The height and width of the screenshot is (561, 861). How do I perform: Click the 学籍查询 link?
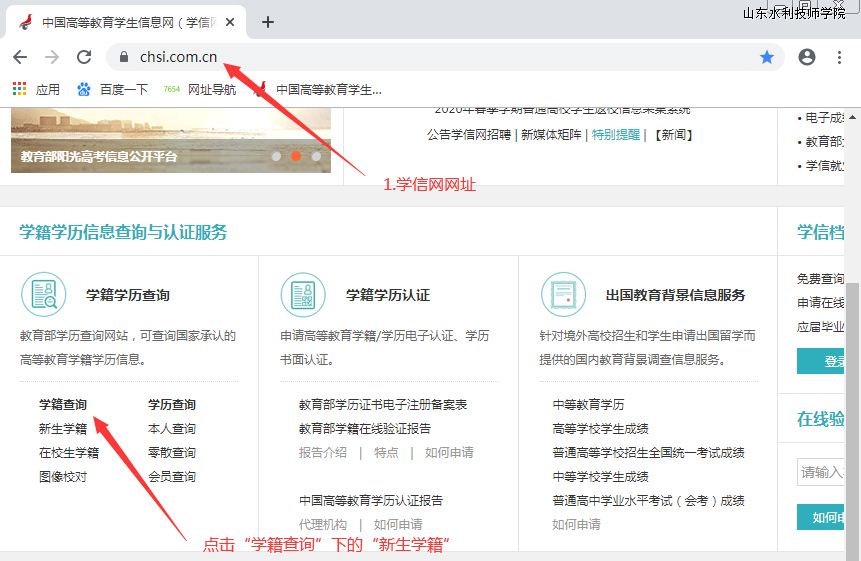tap(63, 405)
